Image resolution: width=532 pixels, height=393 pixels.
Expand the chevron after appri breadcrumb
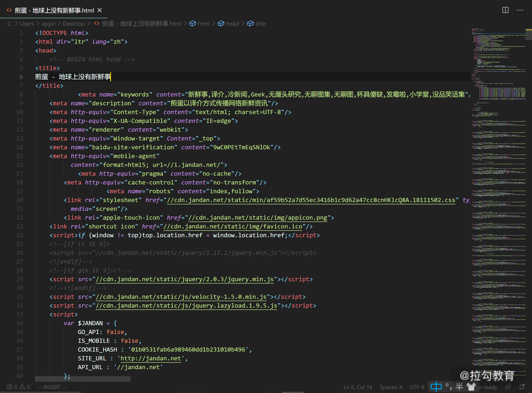coord(59,24)
